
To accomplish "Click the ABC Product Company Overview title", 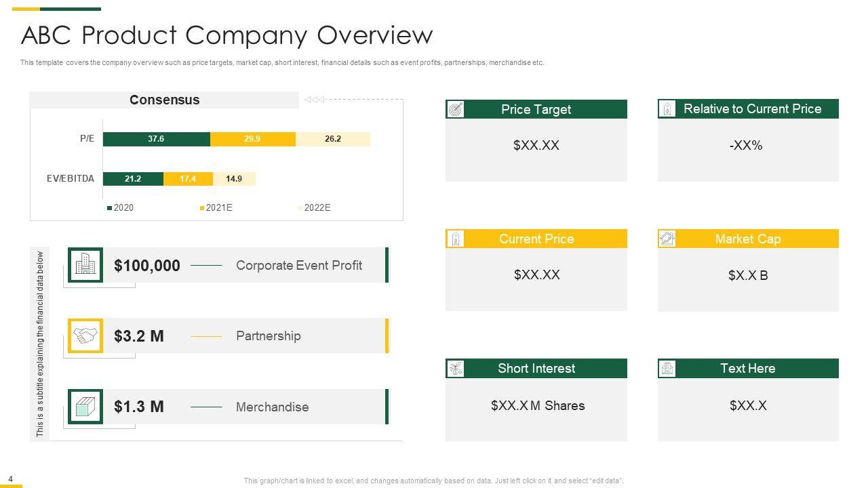I will [226, 35].
